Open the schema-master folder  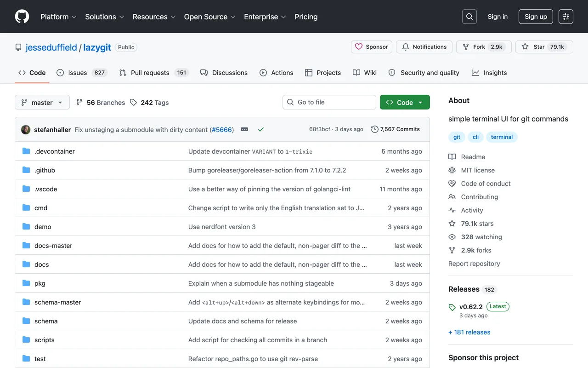tap(58, 302)
